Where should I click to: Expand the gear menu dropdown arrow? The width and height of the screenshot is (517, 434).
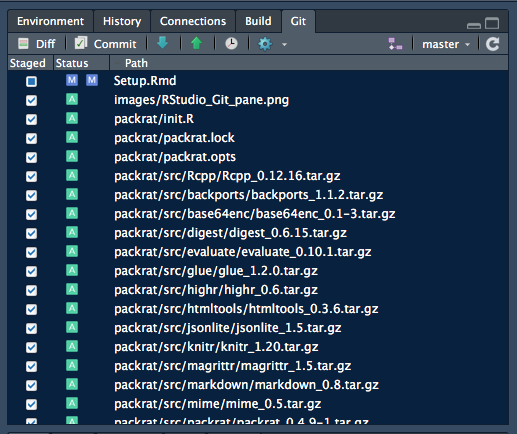tap(284, 44)
